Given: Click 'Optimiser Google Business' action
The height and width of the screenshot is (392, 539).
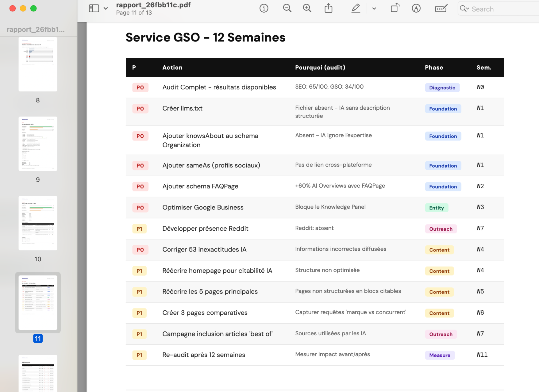Looking at the screenshot, I should click(x=203, y=207).
